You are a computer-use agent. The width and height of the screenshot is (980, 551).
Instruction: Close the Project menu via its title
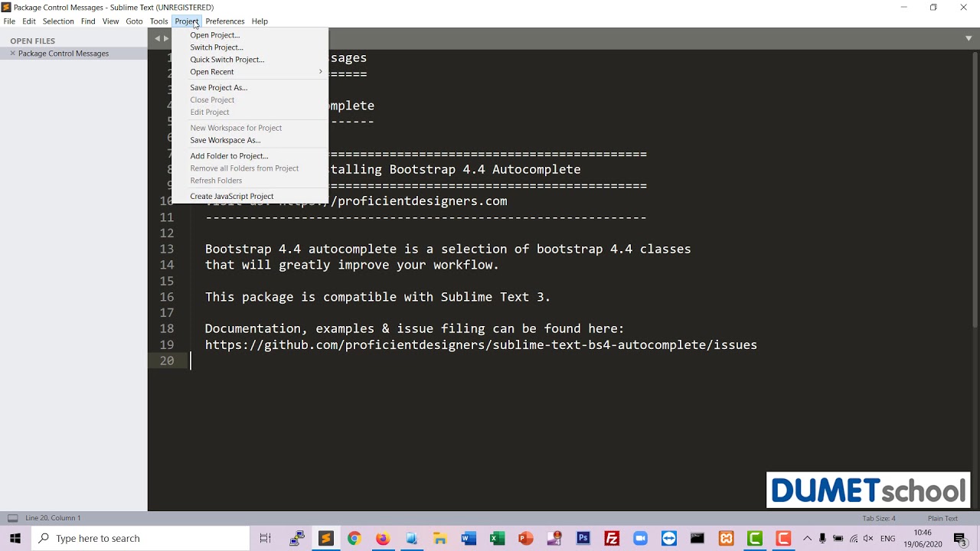pyautogui.click(x=186, y=21)
